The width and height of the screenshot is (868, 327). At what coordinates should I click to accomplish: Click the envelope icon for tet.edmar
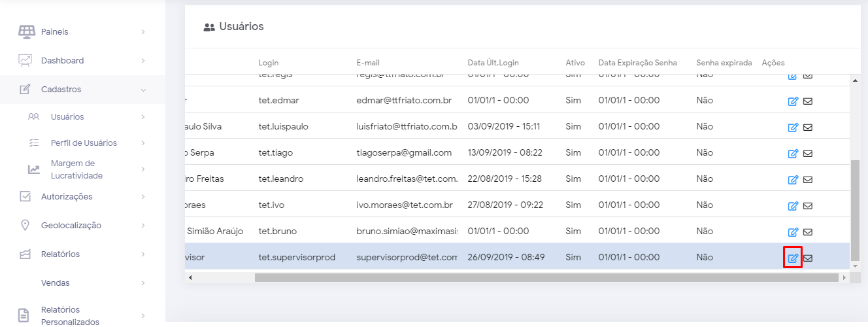[808, 101]
